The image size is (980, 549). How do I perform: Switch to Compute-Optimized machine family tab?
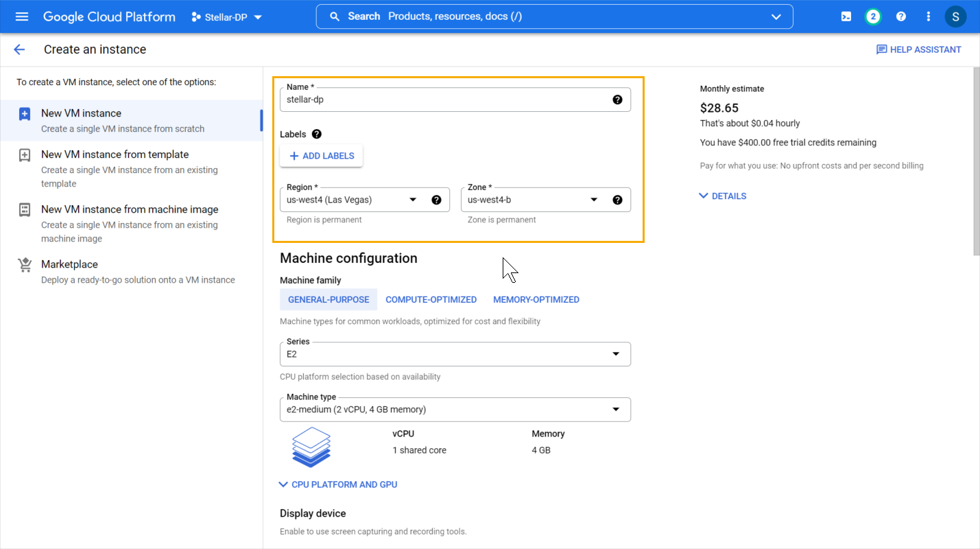pos(431,299)
